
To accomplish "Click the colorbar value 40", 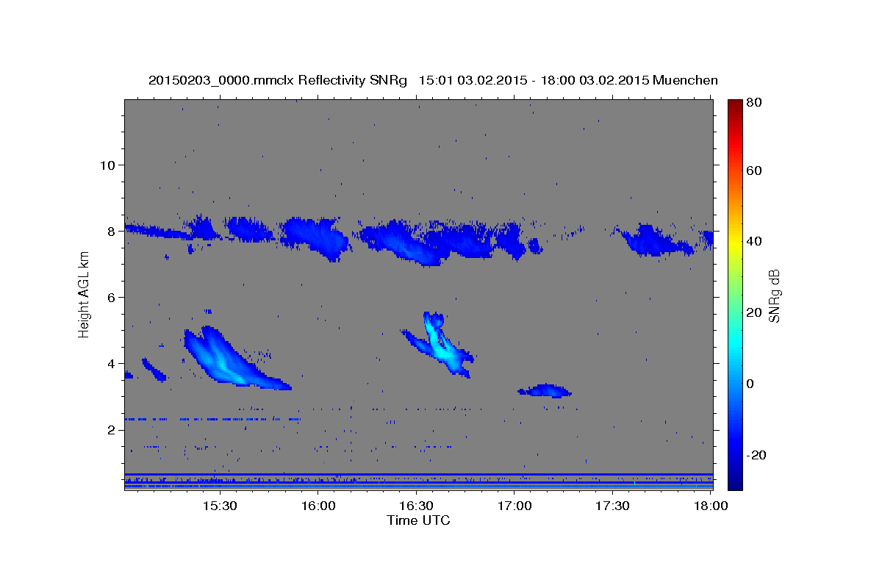I will pyautogui.click(x=753, y=241).
